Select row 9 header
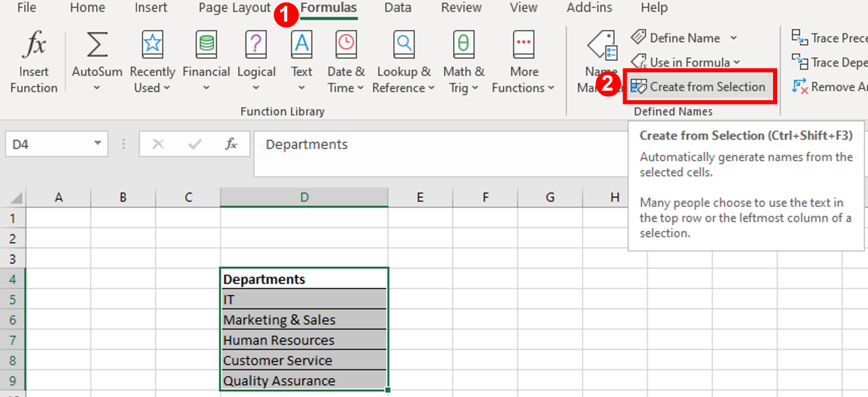 (x=13, y=380)
